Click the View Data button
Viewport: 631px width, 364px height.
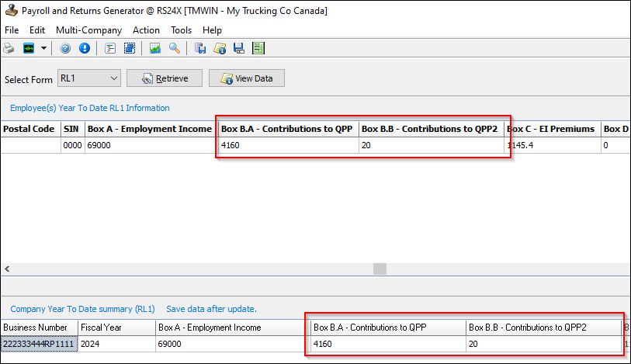(247, 78)
